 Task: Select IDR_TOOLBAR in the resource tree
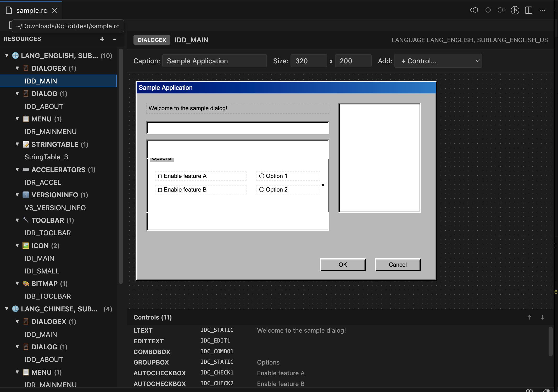pyautogui.click(x=48, y=233)
